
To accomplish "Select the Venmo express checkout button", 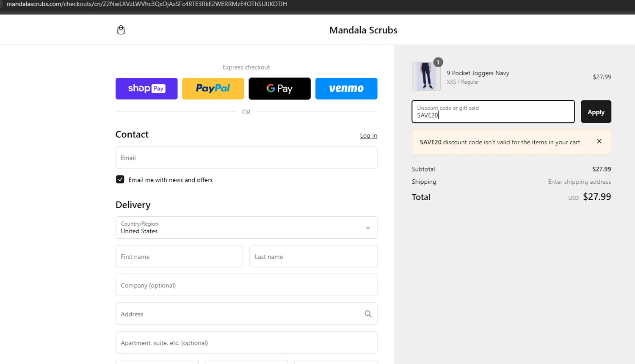I will [x=346, y=88].
